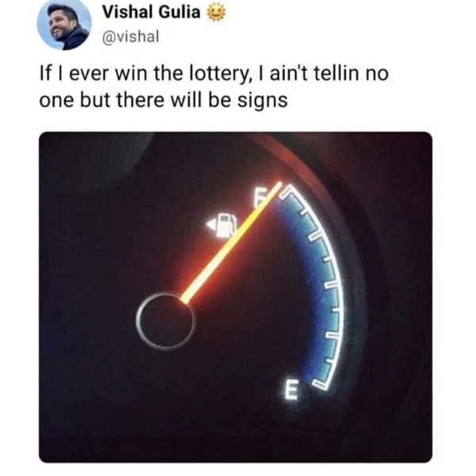Viewport: 476px width, 476px height.
Task: Click the glowing tip of the needle
Action: (x=278, y=186)
